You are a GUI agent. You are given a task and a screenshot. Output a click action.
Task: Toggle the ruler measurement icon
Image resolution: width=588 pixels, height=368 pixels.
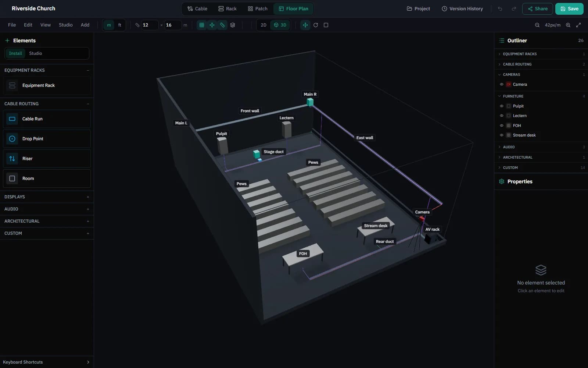click(x=222, y=25)
